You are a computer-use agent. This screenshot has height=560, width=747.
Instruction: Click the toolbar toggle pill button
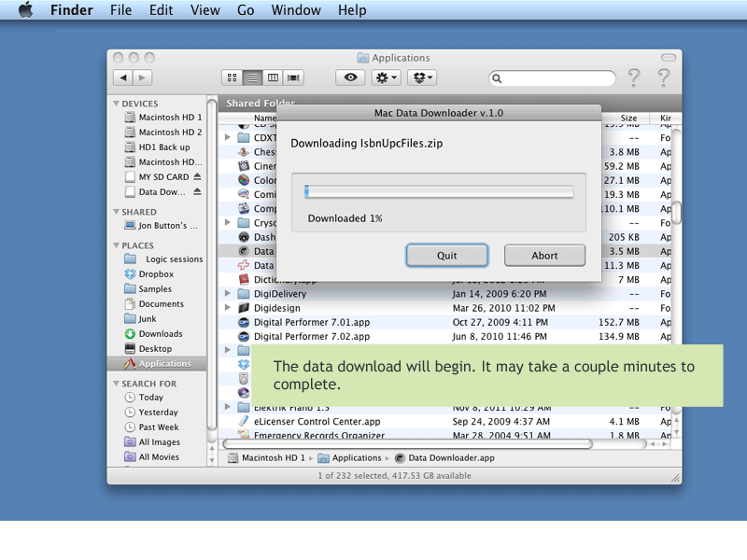[669, 58]
